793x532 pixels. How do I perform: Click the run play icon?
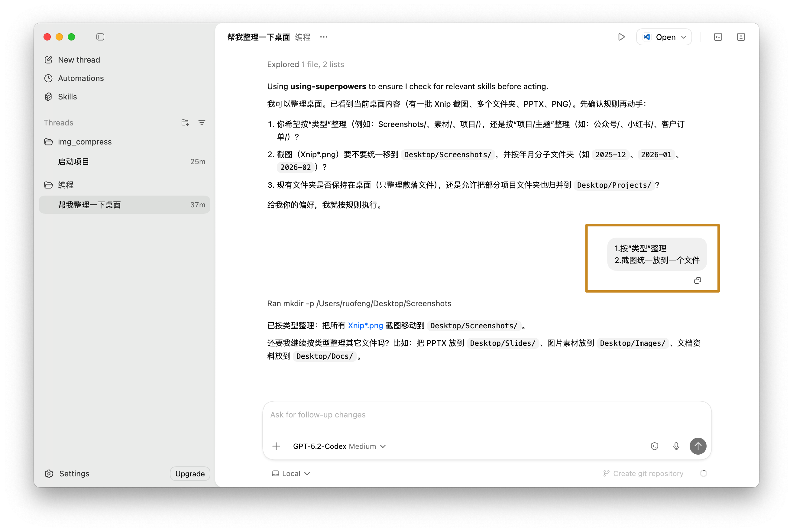coord(621,37)
